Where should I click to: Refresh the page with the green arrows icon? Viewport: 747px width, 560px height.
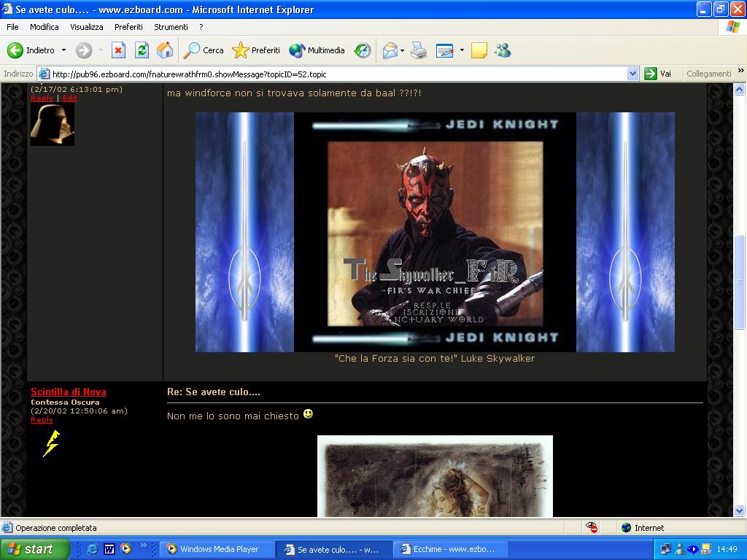[142, 50]
